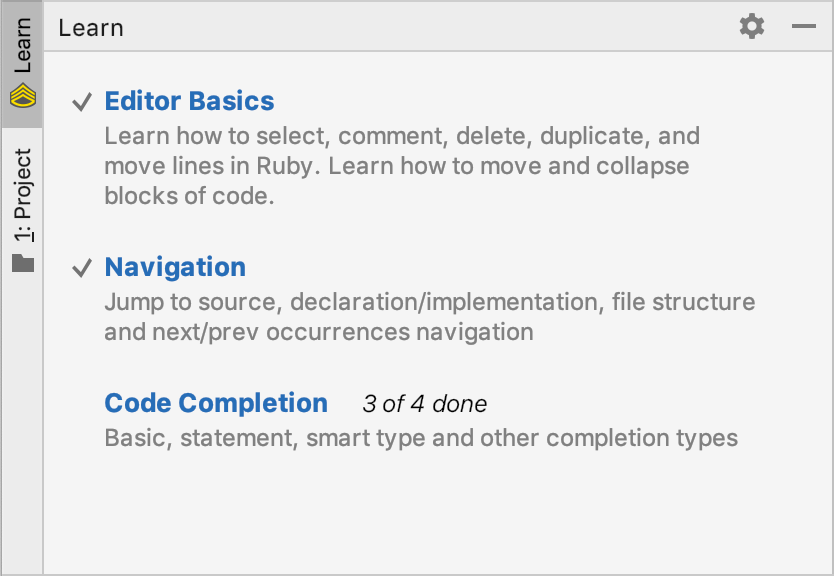Image resolution: width=834 pixels, height=576 pixels.
Task: Click the Code Completion description text
Action: (x=421, y=438)
